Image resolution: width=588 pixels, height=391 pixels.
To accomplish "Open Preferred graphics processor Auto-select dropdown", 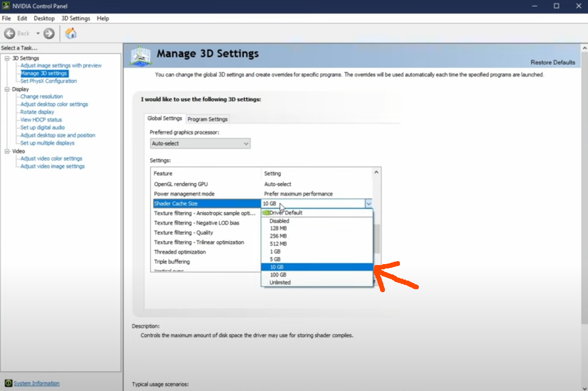I will pyautogui.click(x=200, y=143).
